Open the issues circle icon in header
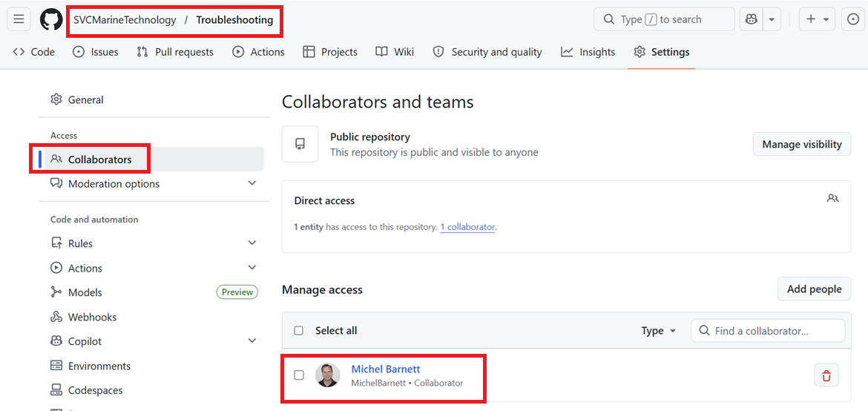This screenshot has width=868, height=411. click(853, 19)
